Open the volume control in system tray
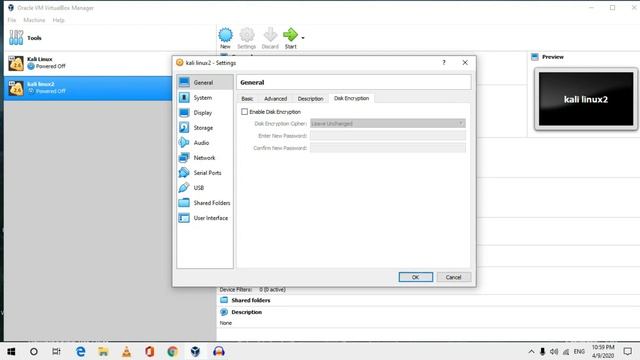Screen dimensions: 640x360 (554, 351)
